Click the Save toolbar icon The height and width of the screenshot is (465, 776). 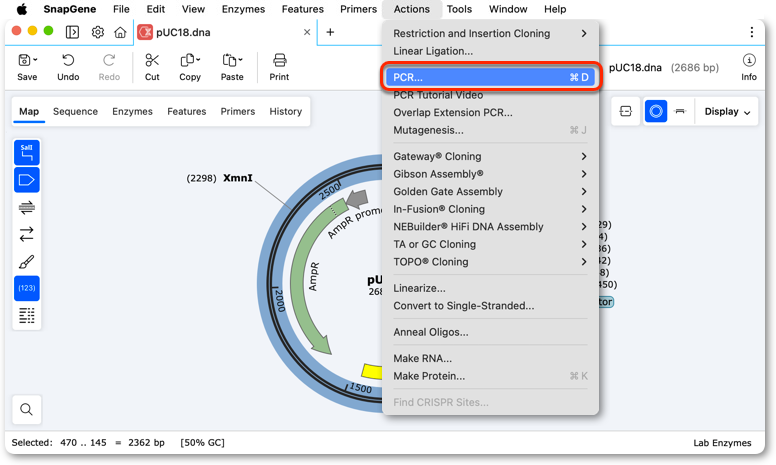point(23,60)
